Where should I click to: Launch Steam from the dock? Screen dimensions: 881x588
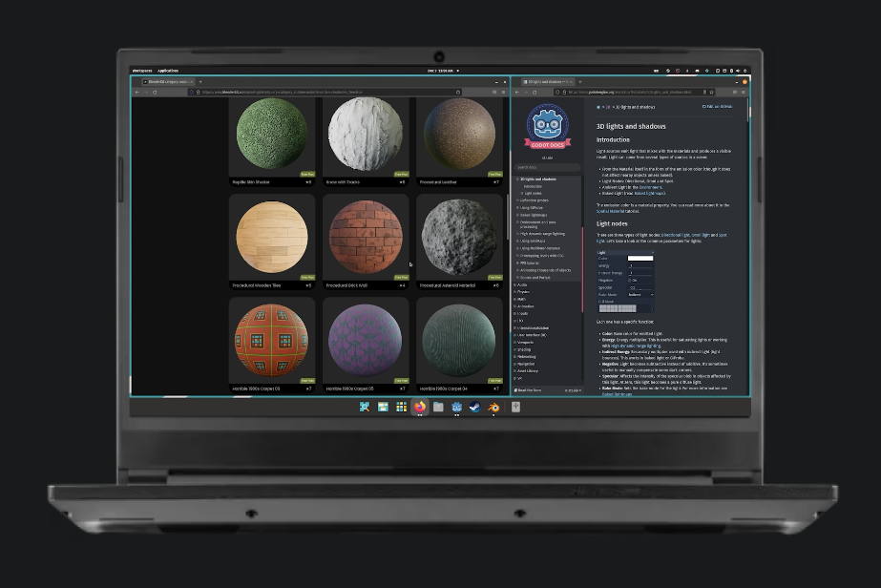475,407
